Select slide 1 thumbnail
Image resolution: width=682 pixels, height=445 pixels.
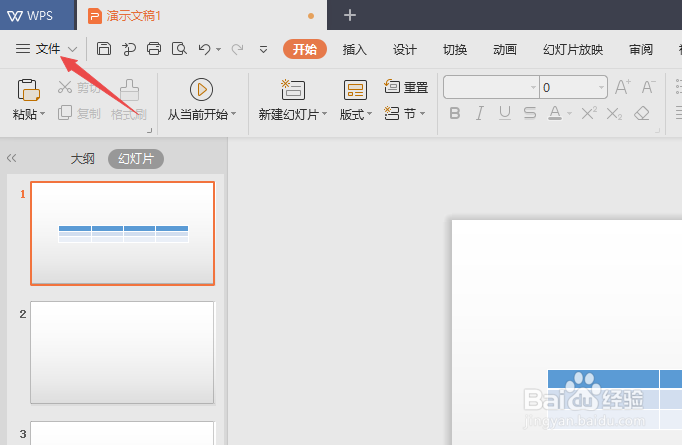point(123,234)
